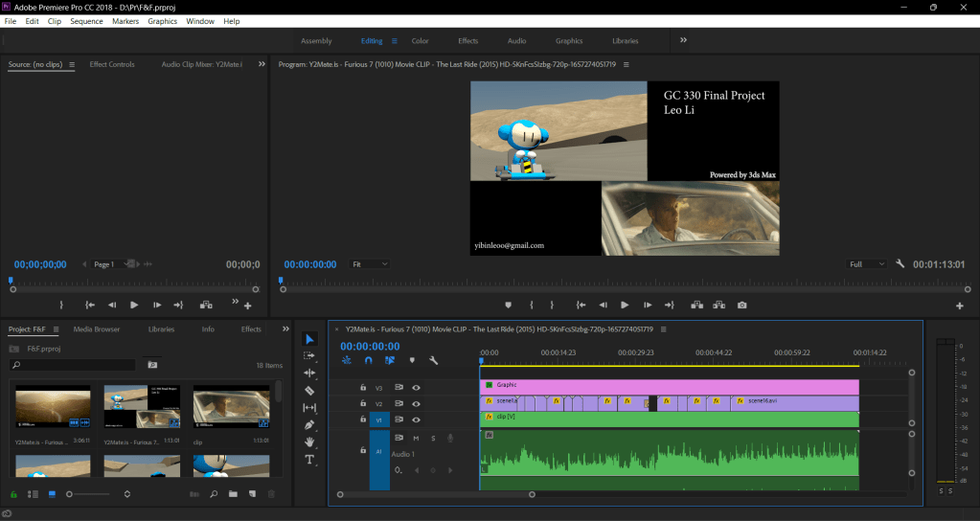Hide the V3 track output
This screenshot has width=980, height=521.
(x=417, y=388)
